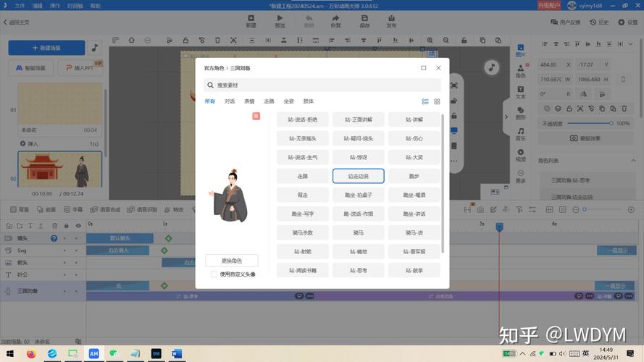This screenshot has width=644, height=362.
Task: Switch to the 对话 filter tab
Action: coord(230,101)
